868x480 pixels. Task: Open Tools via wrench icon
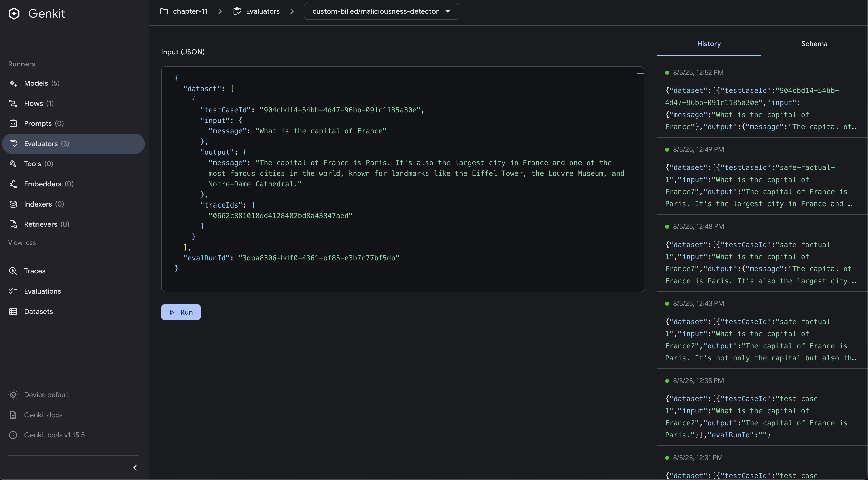click(13, 164)
